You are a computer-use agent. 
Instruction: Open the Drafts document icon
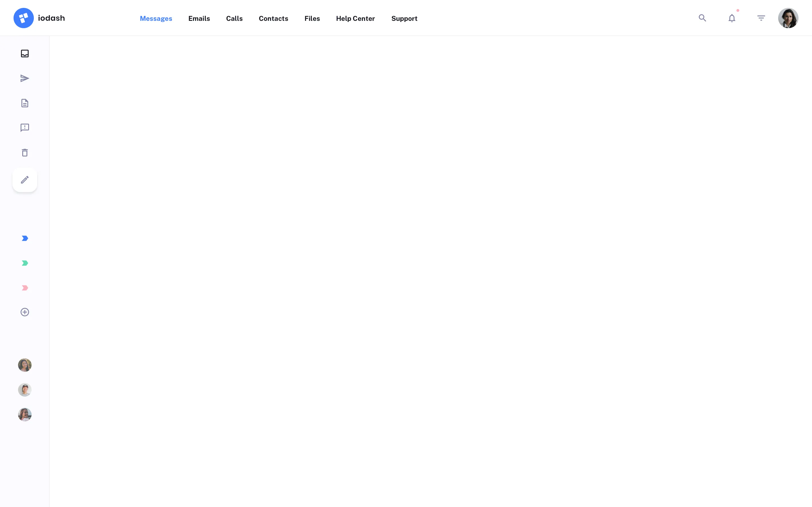coord(25,103)
